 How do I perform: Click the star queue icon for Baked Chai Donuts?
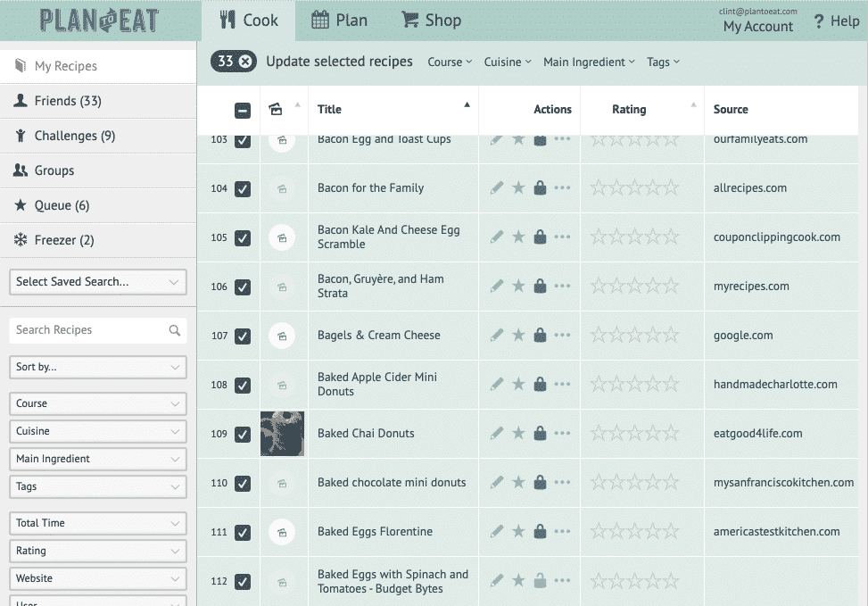point(518,434)
